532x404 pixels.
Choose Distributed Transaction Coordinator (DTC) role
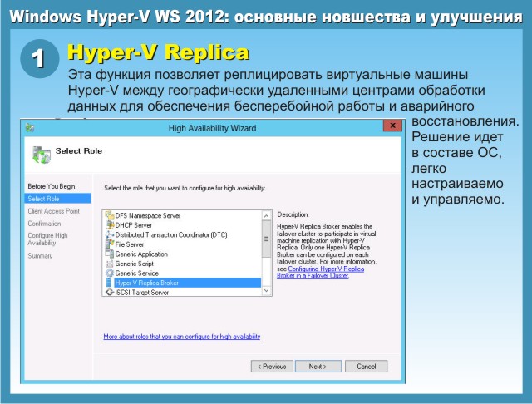click(x=171, y=234)
